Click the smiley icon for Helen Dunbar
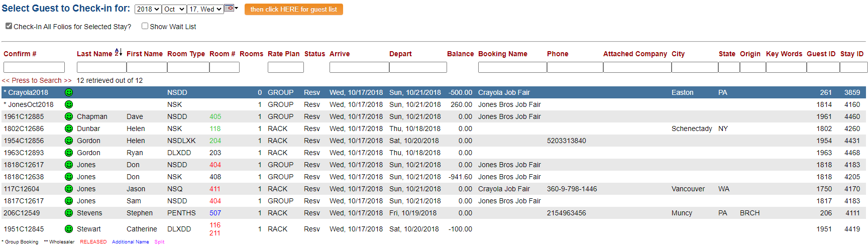868x250 pixels. 69,129
